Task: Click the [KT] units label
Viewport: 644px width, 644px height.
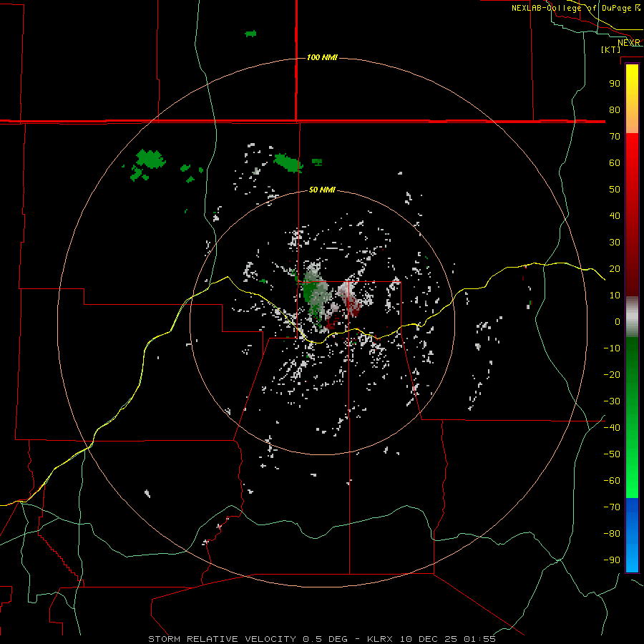Action: click(x=610, y=49)
